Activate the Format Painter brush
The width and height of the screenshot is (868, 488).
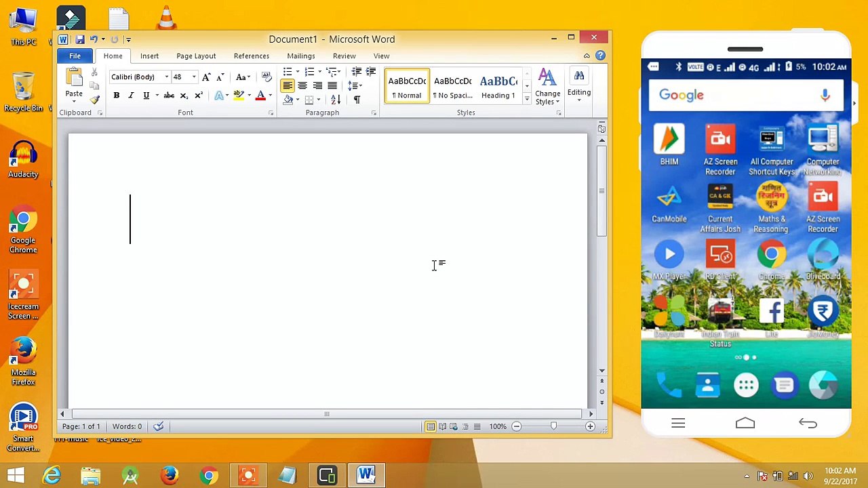(x=94, y=100)
